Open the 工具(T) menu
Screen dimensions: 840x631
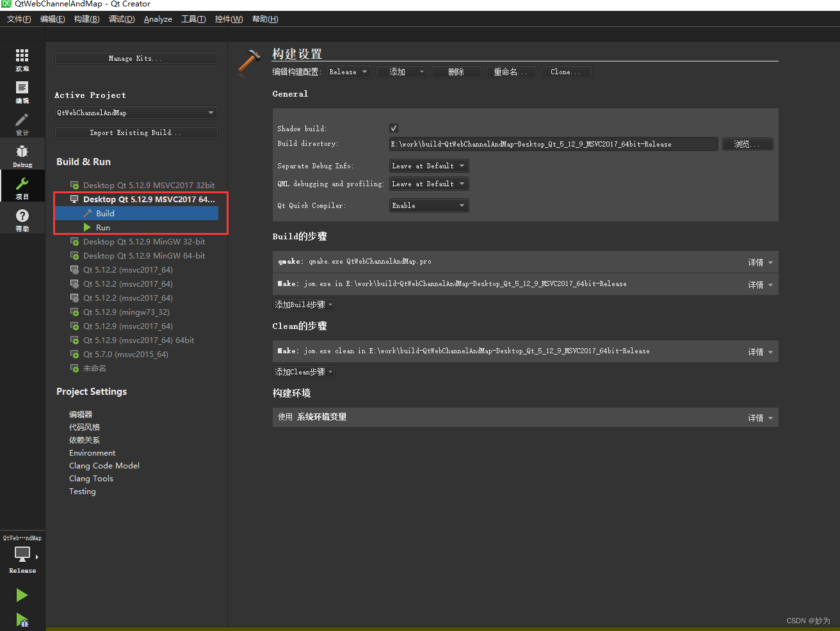point(193,19)
